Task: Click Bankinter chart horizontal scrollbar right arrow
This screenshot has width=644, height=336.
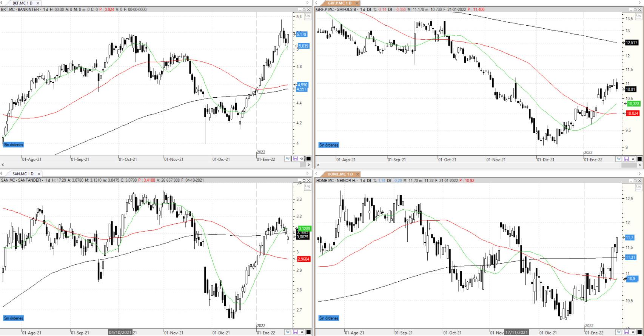Action: click(308, 165)
